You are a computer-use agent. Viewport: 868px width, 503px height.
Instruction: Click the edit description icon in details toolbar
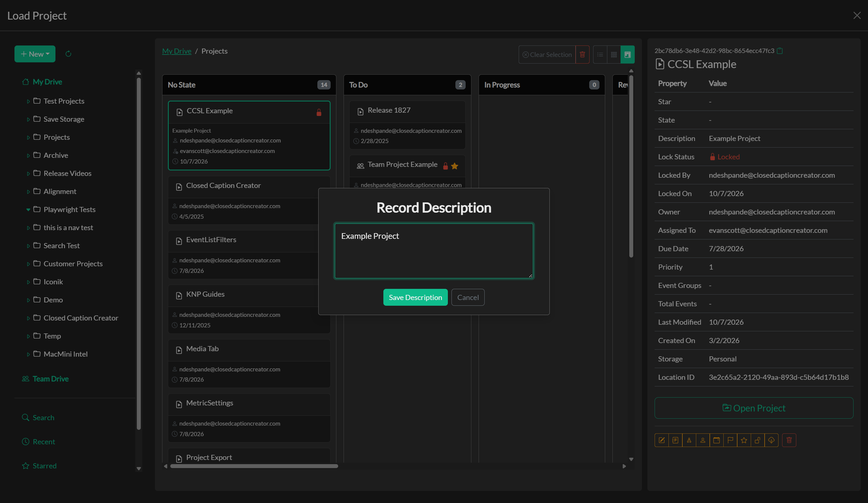point(675,440)
